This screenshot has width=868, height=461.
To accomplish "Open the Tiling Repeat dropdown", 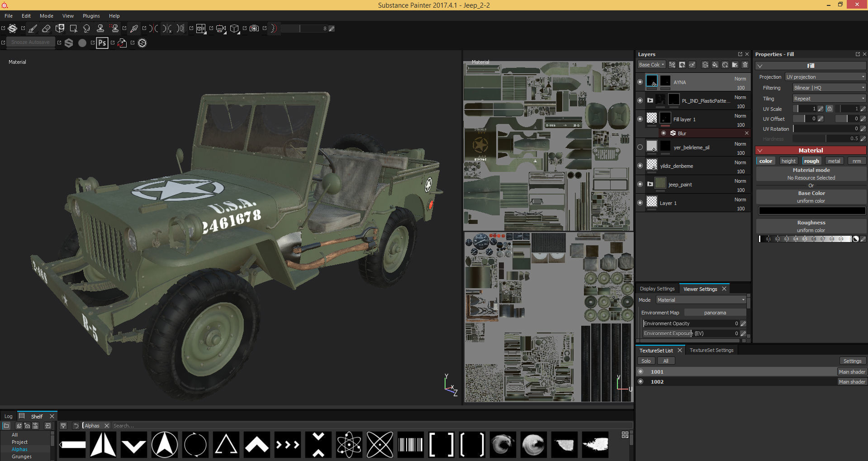I will (x=829, y=99).
